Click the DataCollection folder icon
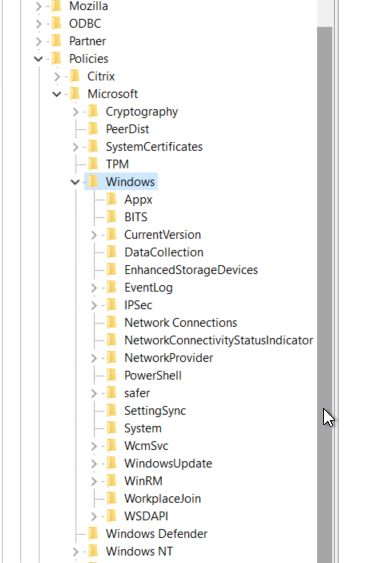 point(112,252)
